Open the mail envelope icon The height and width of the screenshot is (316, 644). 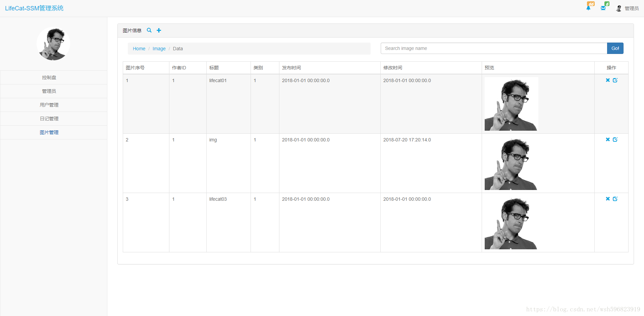point(603,8)
